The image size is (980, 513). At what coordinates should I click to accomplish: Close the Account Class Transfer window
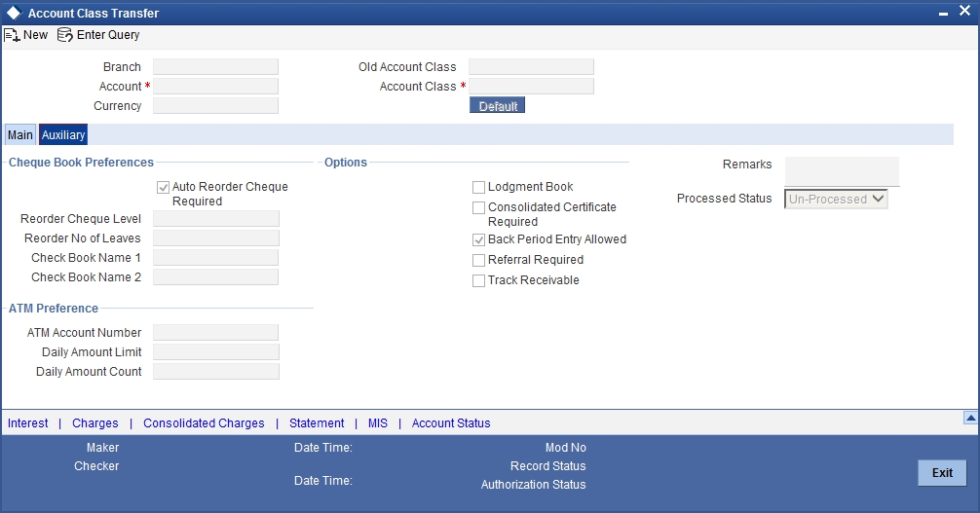964,12
